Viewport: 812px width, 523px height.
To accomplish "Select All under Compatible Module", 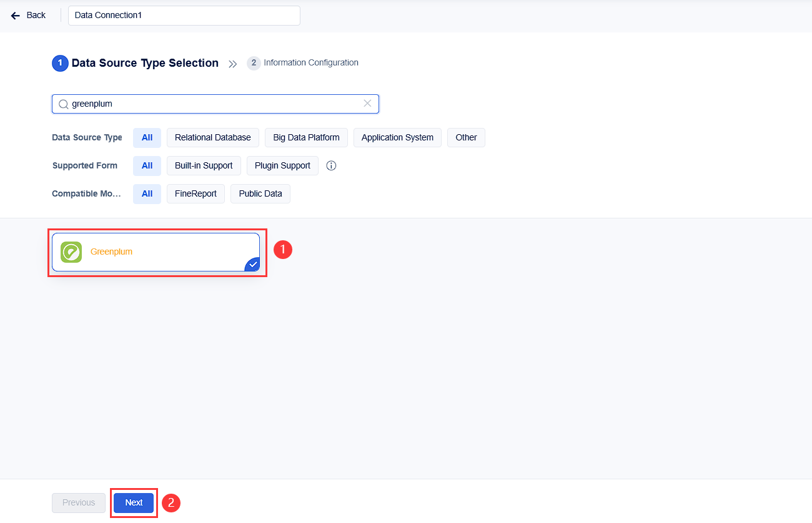I will pyautogui.click(x=147, y=193).
